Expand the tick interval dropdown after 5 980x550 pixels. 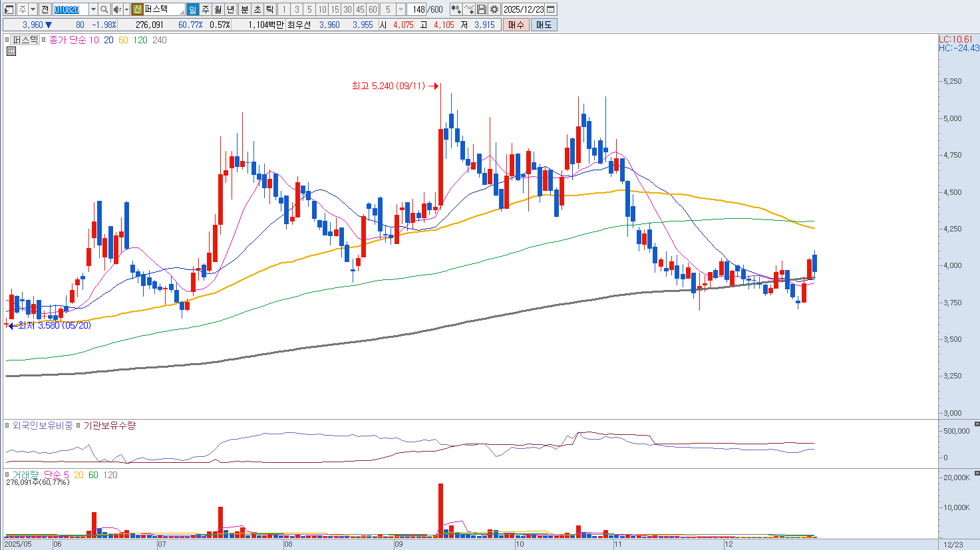click(401, 9)
